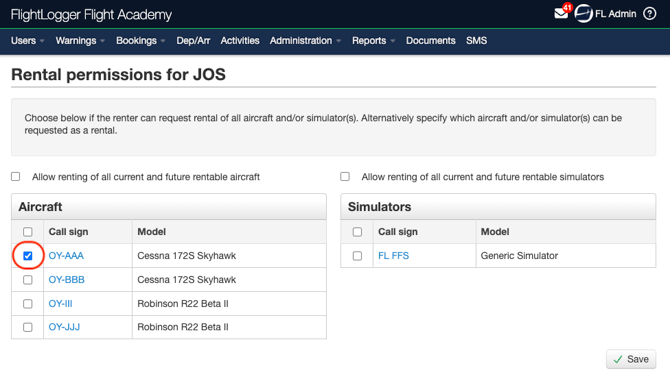
Task: Open the OY-III call sign link
Action: coord(60,303)
